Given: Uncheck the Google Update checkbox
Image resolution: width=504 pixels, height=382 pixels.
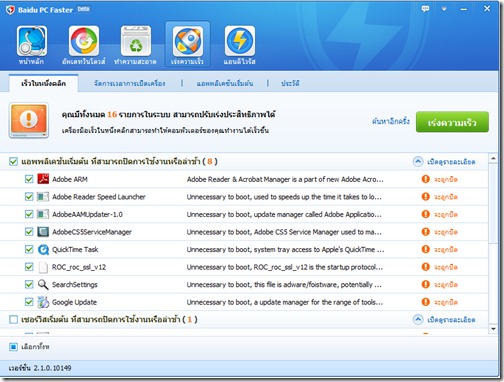Looking at the screenshot, I should tap(29, 302).
